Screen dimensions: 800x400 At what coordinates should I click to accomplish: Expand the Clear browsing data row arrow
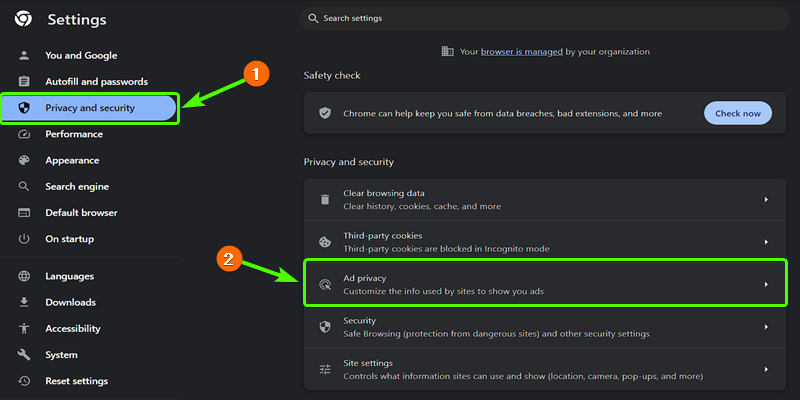point(766,200)
